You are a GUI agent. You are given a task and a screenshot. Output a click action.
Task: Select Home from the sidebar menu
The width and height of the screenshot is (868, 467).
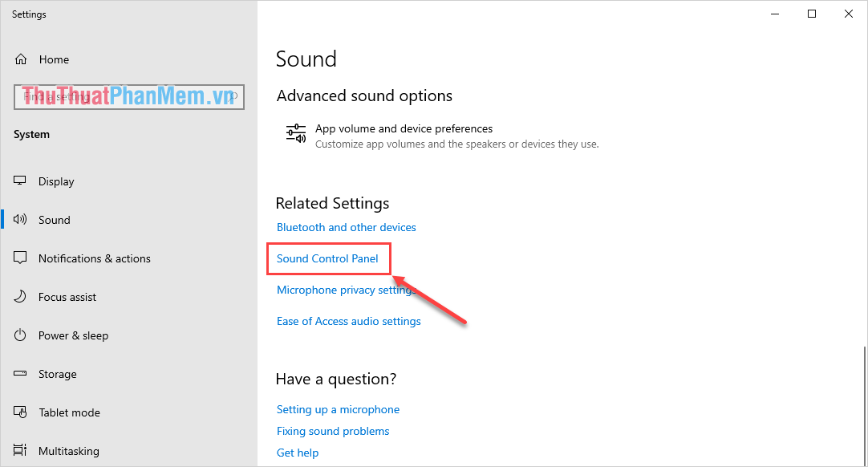54,59
